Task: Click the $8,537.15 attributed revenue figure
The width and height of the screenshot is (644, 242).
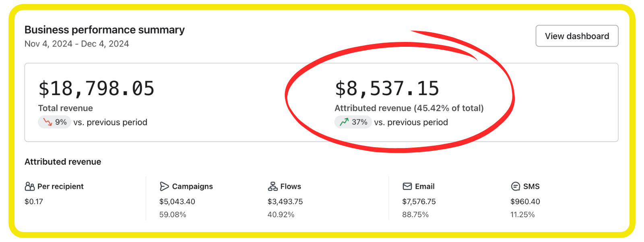Action: [x=387, y=89]
